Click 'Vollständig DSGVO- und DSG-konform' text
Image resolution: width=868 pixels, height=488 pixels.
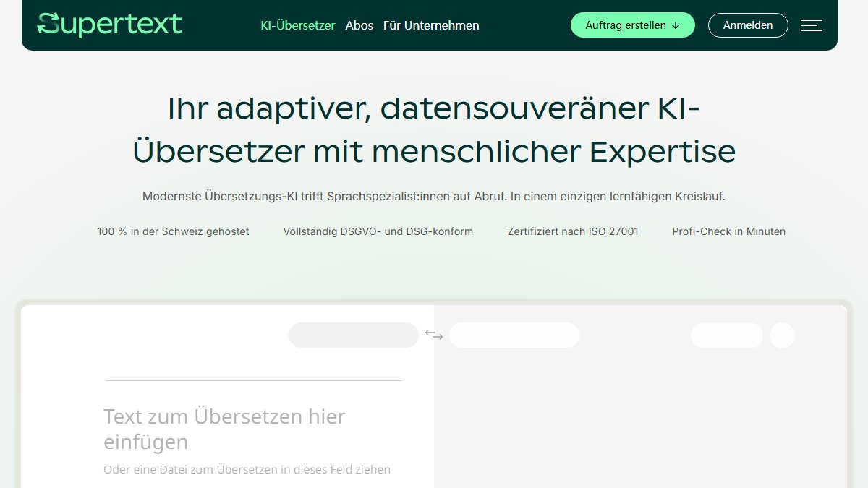[378, 231]
